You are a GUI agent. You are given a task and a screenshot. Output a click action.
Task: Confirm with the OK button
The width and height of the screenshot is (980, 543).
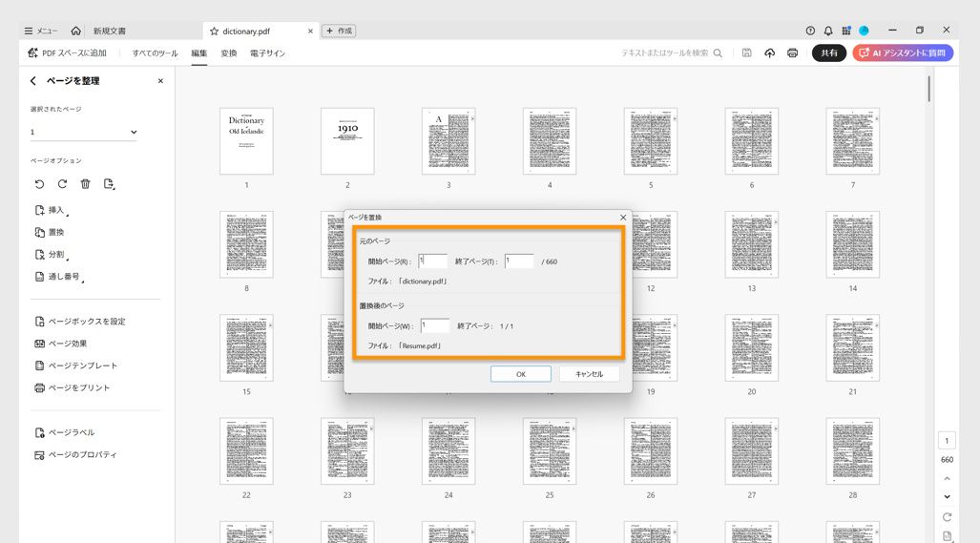(x=521, y=374)
